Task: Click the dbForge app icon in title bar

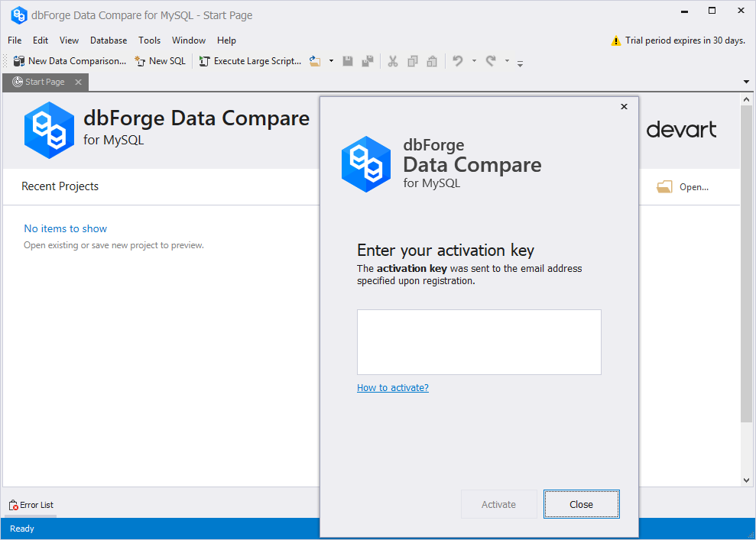Action: coord(19,15)
